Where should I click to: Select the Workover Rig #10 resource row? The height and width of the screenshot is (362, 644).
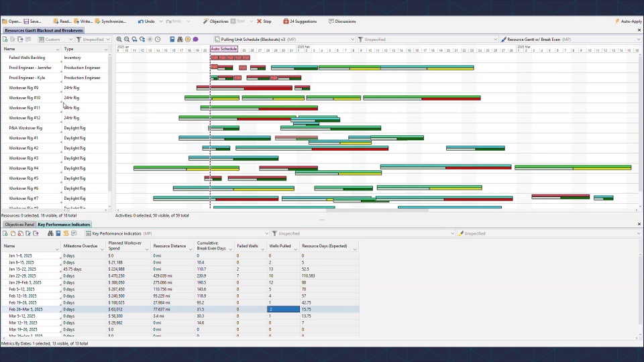(x=56, y=98)
